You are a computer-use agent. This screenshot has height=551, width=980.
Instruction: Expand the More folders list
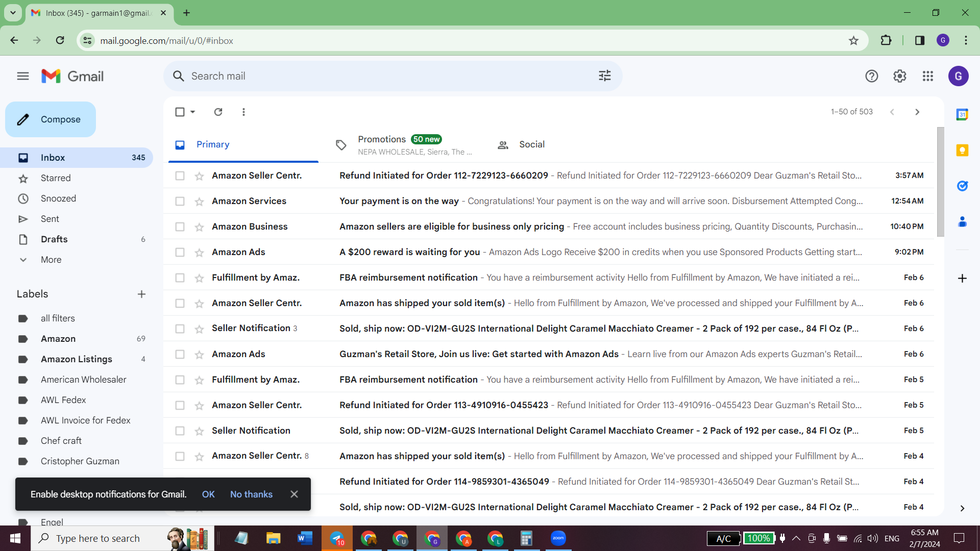click(51, 260)
